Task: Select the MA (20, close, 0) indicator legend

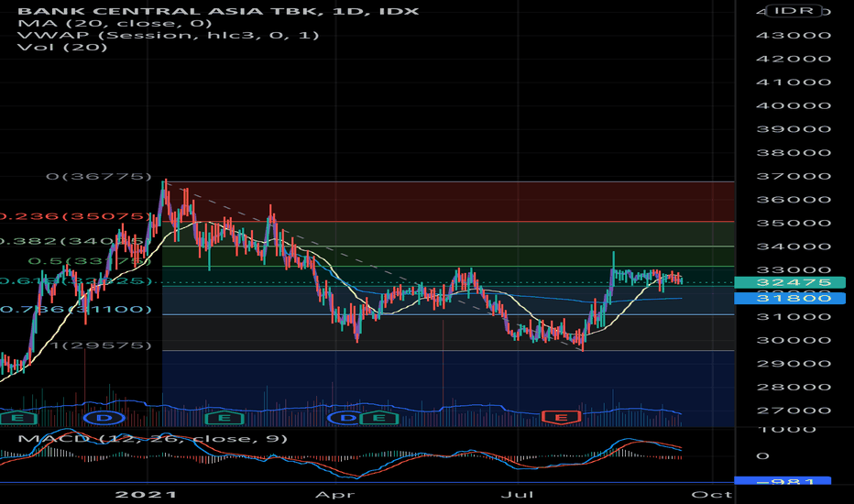Action: pos(115,24)
